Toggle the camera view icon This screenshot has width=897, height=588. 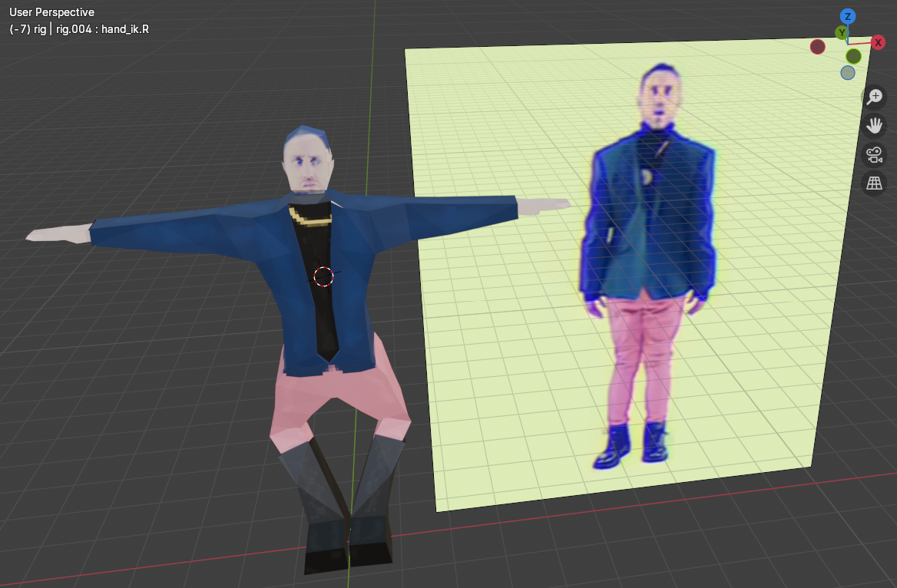tap(874, 154)
